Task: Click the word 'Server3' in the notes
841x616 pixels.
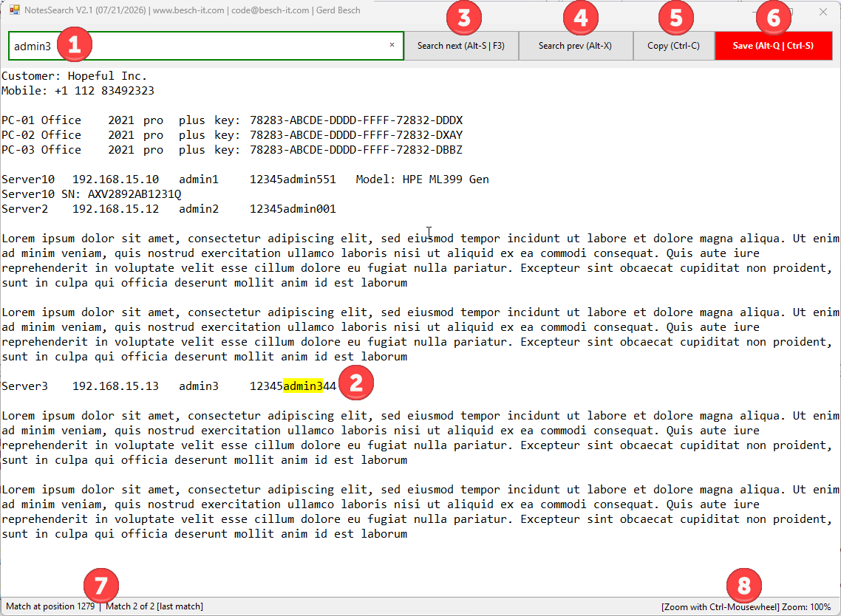Action: click(24, 386)
